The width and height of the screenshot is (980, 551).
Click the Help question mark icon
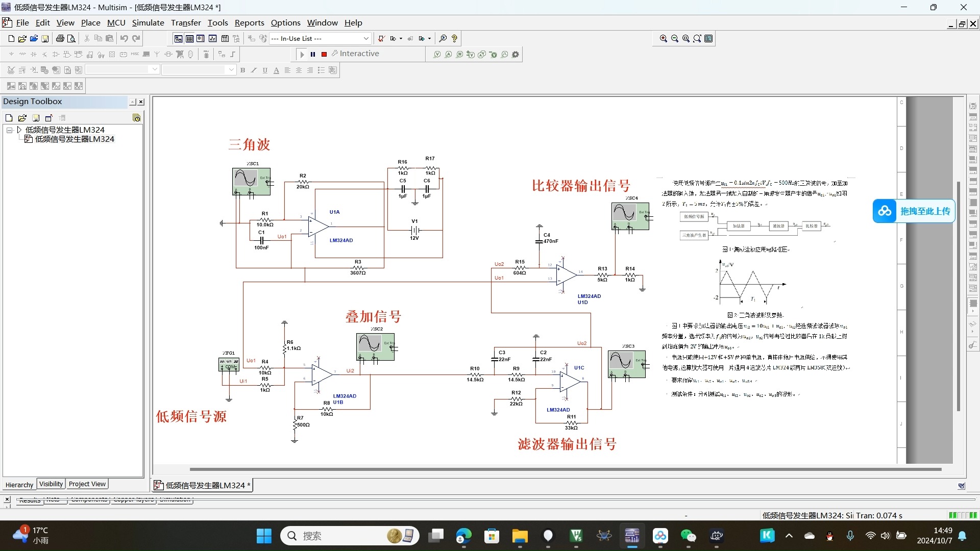pos(454,38)
